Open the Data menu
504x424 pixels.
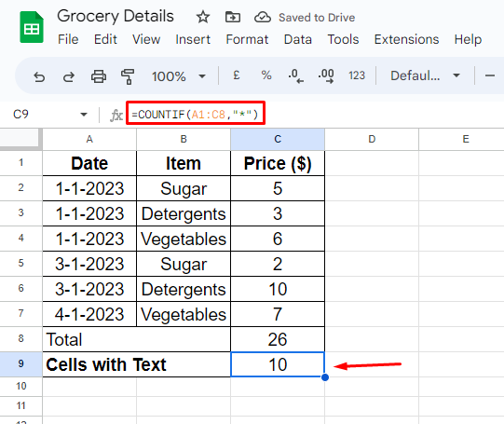(297, 39)
